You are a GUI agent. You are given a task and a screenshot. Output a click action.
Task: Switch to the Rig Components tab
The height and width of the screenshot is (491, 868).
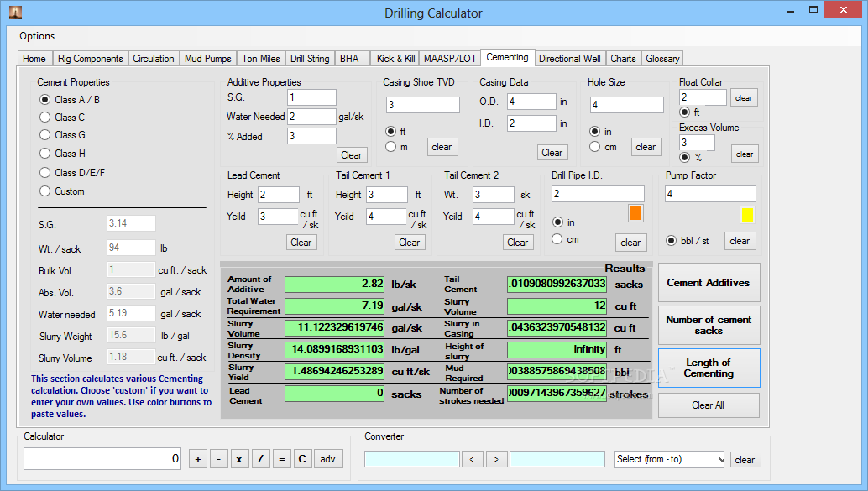(x=90, y=59)
